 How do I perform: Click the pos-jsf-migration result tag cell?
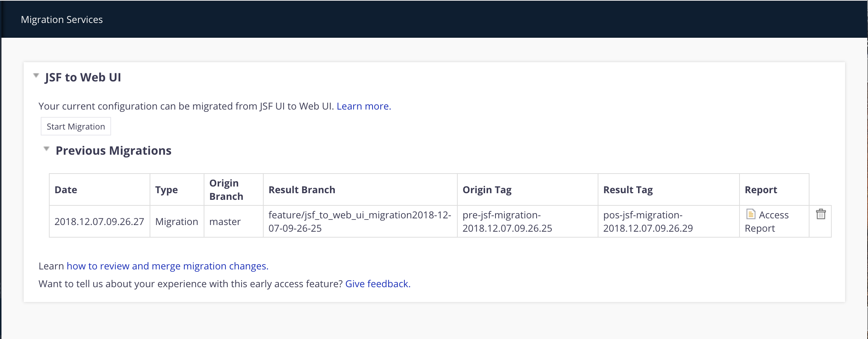click(x=669, y=221)
